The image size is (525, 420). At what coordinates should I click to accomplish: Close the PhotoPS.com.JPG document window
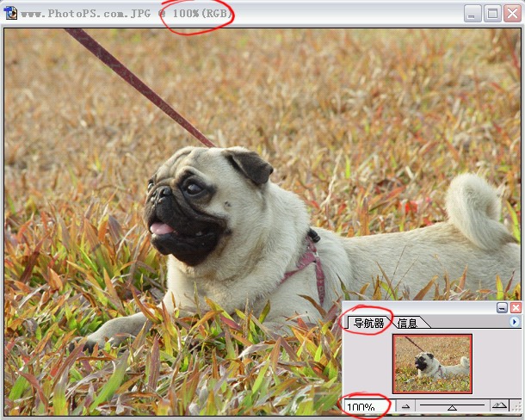[513, 14]
